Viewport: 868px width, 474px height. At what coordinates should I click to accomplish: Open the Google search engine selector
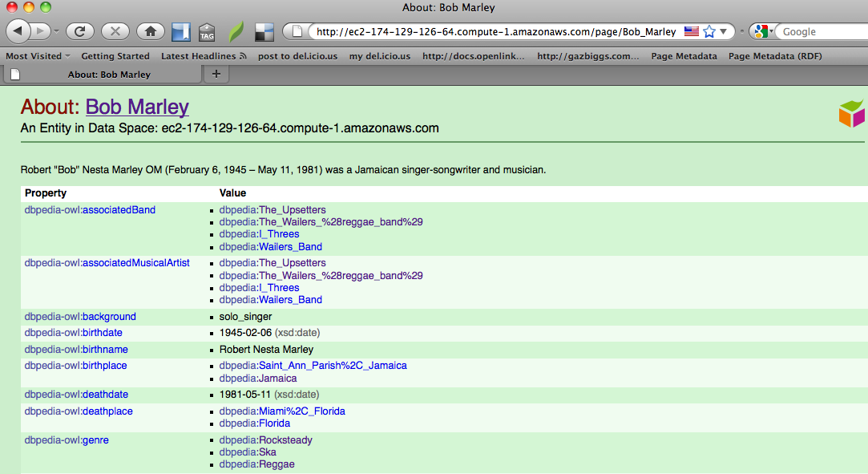pos(762,32)
